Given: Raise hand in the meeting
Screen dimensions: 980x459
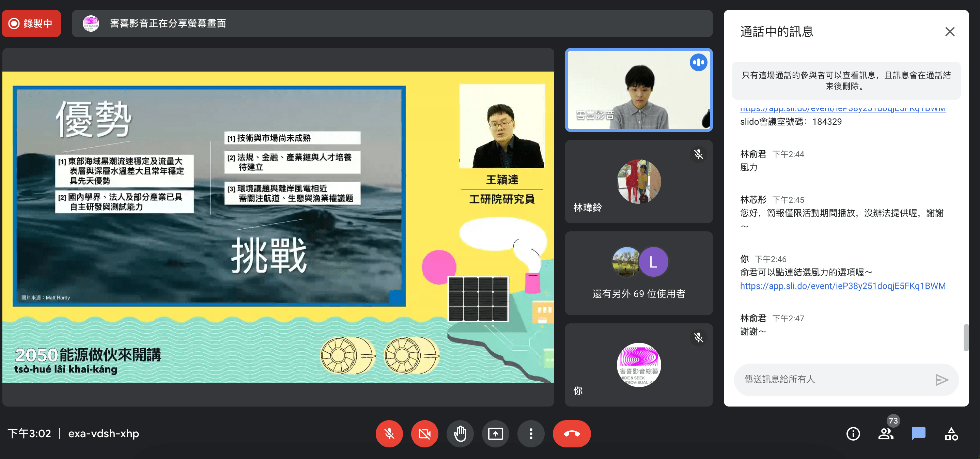Looking at the screenshot, I should [460, 433].
